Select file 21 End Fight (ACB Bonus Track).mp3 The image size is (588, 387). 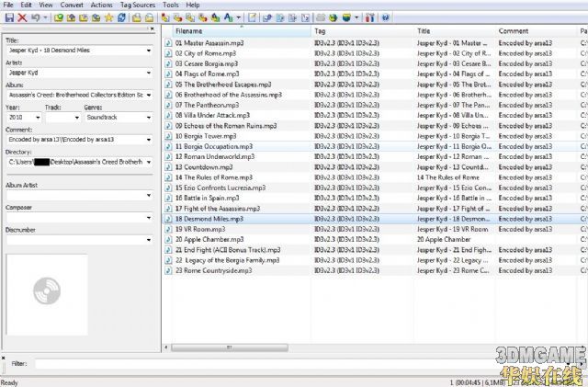coord(228,250)
